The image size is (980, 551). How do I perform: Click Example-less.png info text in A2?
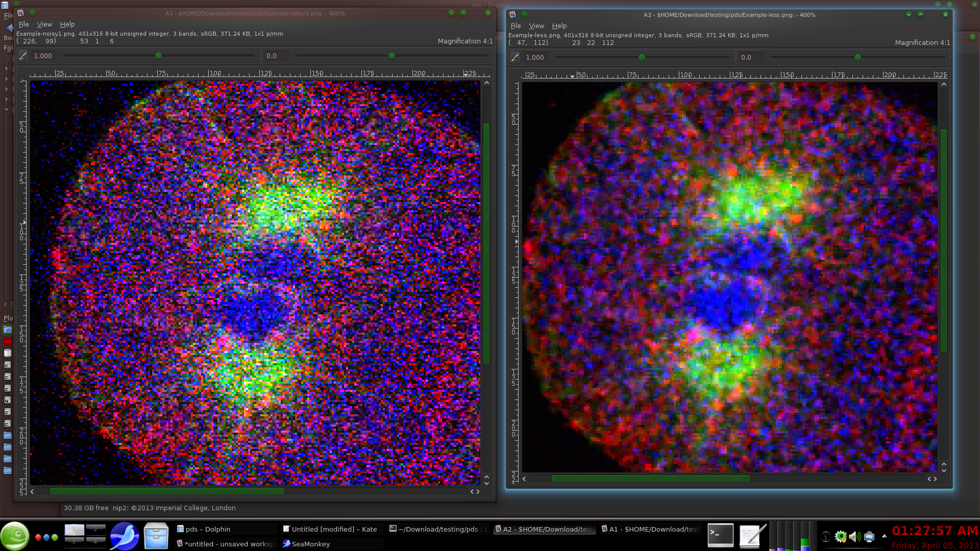click(x=638, y=35)
